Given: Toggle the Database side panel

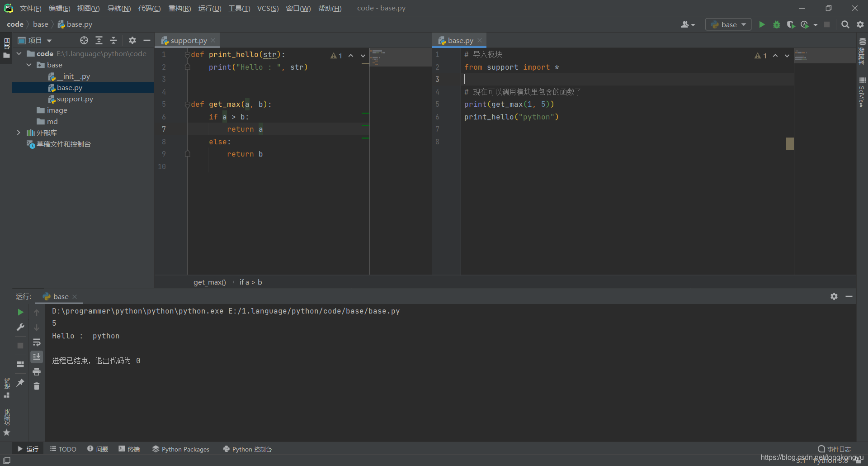Looking at the screenshot, I should click(x=862, y=51).
